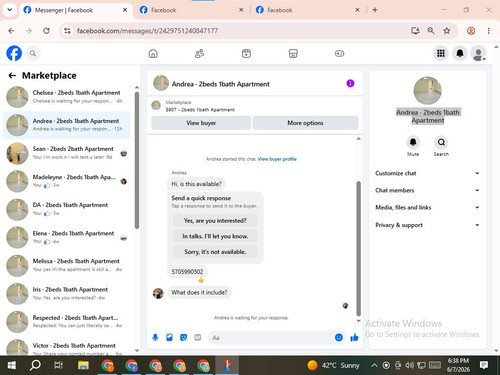The image size is (500, 375).
Task: Open the GIF picker icon
Action: tap(198, 338)
